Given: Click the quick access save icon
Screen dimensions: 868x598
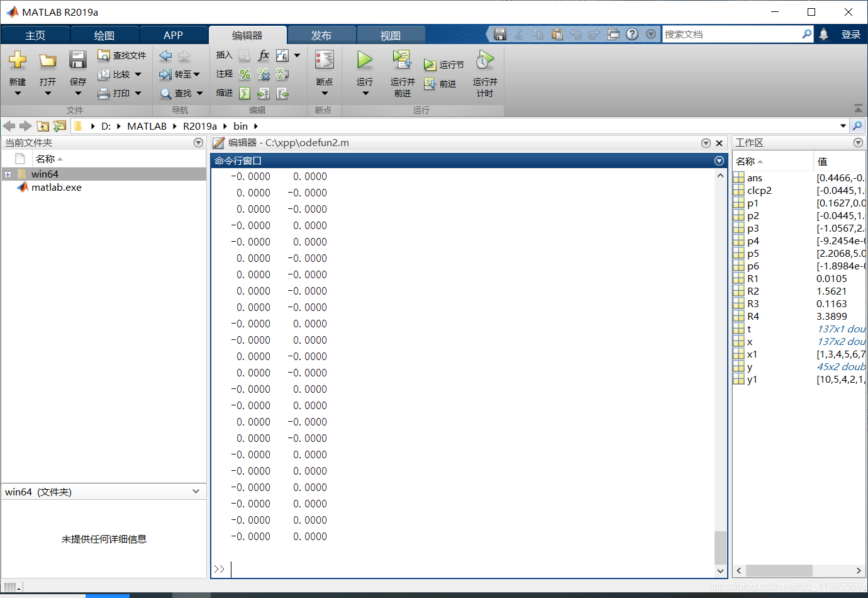Looking at the screenshot, I should coord(500,34).
